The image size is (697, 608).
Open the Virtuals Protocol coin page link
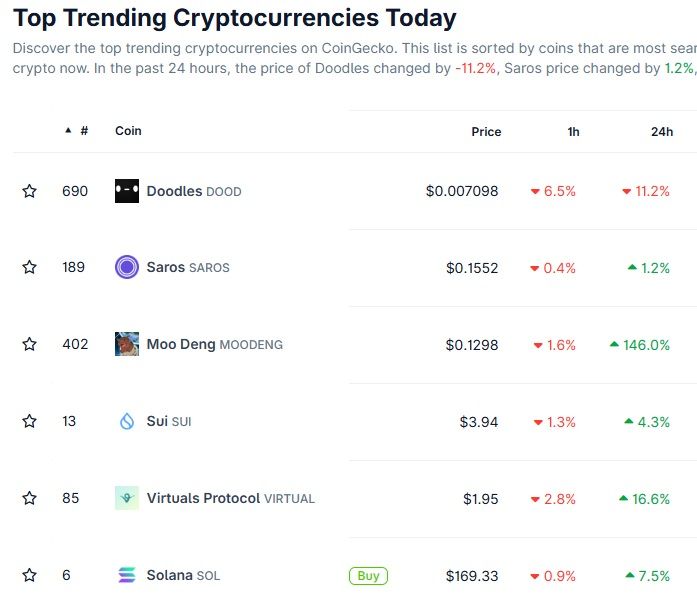coord(230,498)
